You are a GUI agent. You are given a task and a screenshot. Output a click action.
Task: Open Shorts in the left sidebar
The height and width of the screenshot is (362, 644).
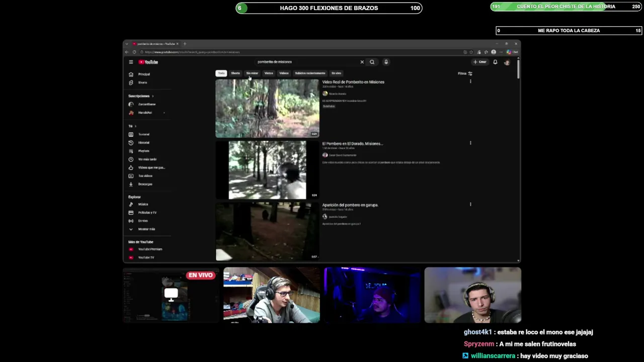(139, 82)
